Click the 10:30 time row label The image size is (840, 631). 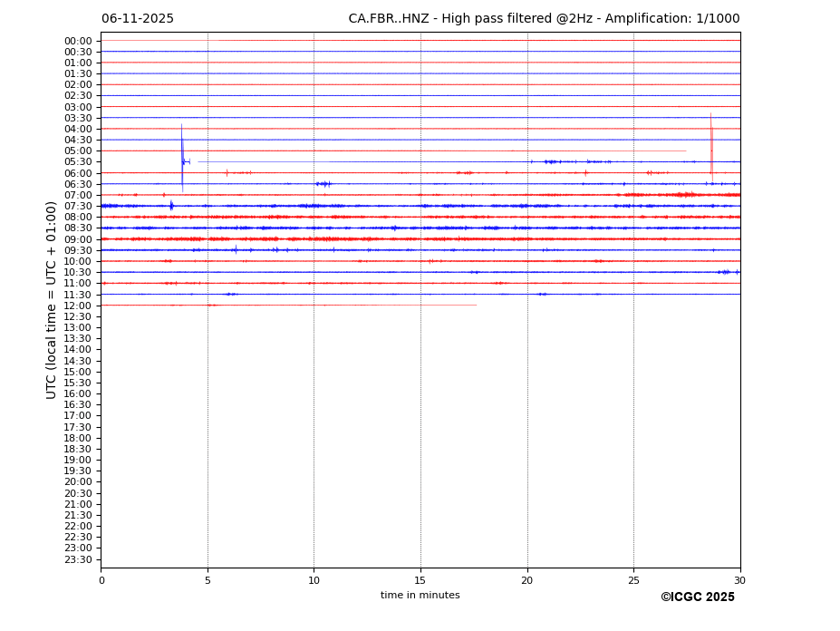pyautogui.click(x=77, y=272)
